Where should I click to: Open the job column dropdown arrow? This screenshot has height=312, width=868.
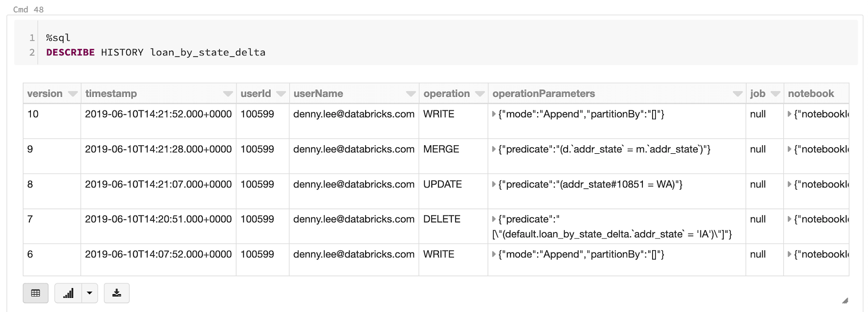pos(775,94)
